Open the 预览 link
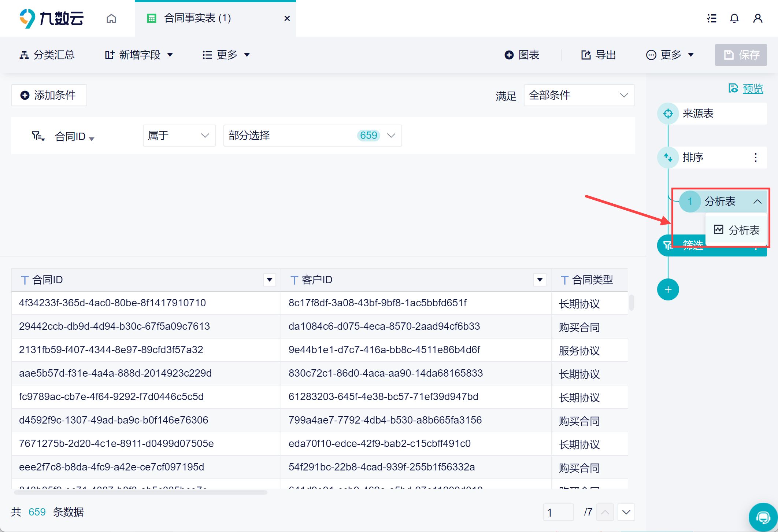The image size is (778, 532). (x=752, y=89)
